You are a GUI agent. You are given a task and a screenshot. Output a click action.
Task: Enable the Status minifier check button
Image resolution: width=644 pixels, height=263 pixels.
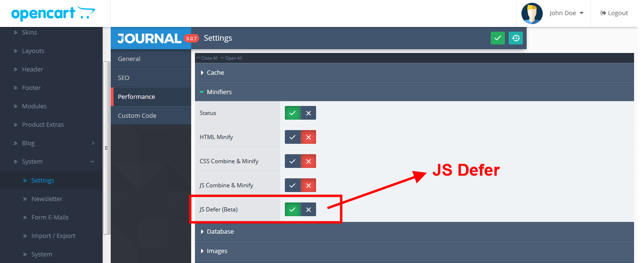pyautogui.click(x=292, y=113)
